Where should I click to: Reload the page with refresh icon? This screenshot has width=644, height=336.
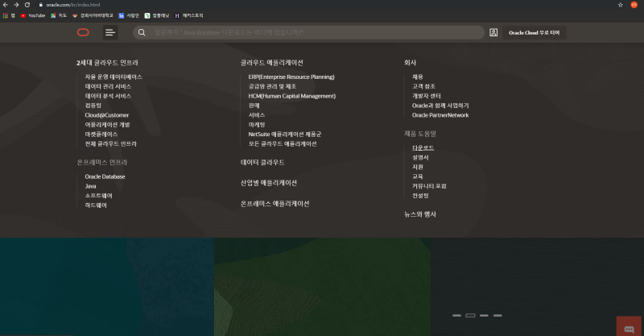27,5
